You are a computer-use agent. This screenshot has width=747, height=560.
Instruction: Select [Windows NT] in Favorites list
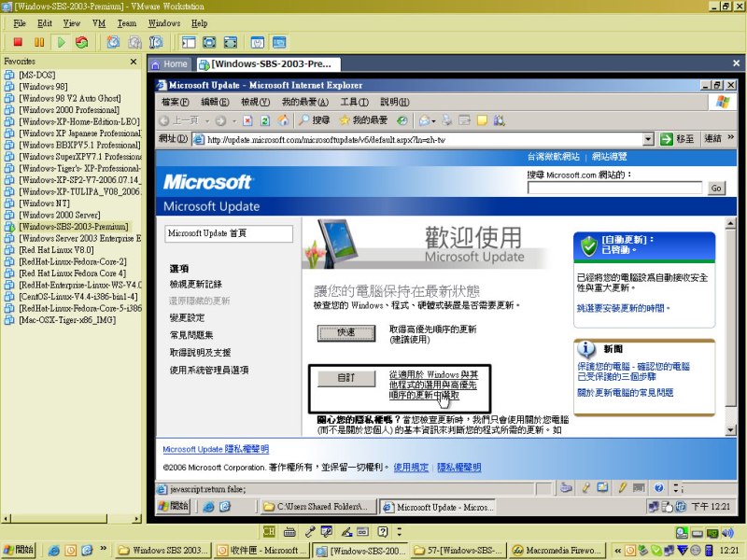tap(44, 203)
